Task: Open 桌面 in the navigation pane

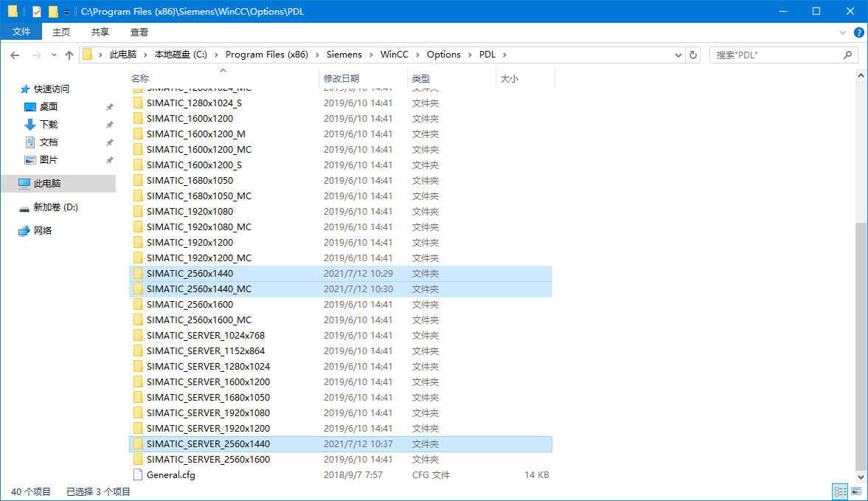Action: 48,106
